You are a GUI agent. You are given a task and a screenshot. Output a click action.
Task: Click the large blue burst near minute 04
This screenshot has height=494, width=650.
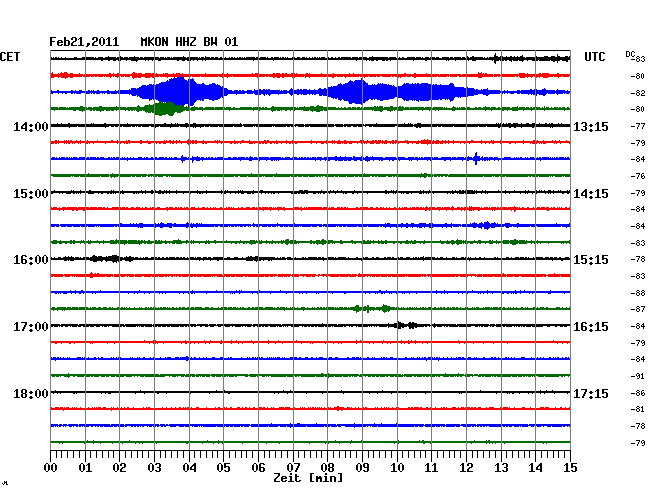(x=178, y=92)
